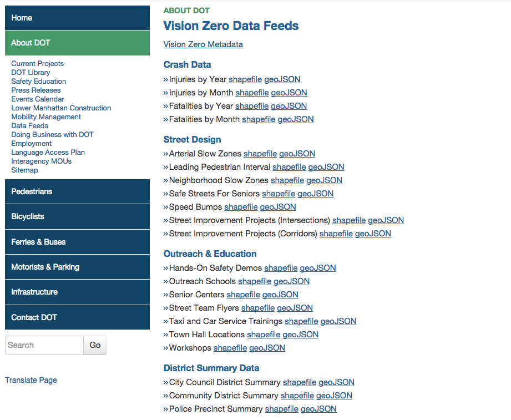
Task: Open Language Access Plan link
Action: pyautogui.click(x=48, y=152)
